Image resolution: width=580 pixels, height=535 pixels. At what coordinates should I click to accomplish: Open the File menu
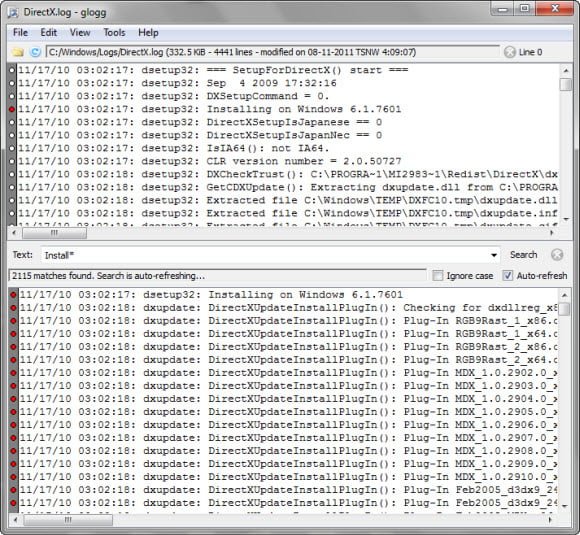point(20,33)
